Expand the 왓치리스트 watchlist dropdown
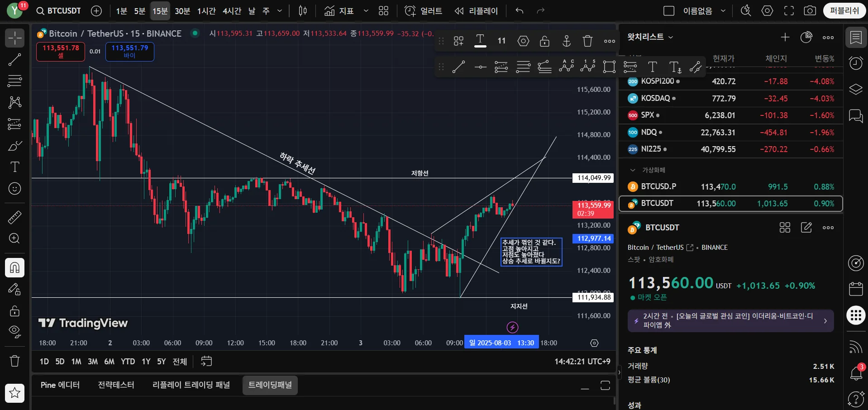The image size is (868, 410). (650, 37)
